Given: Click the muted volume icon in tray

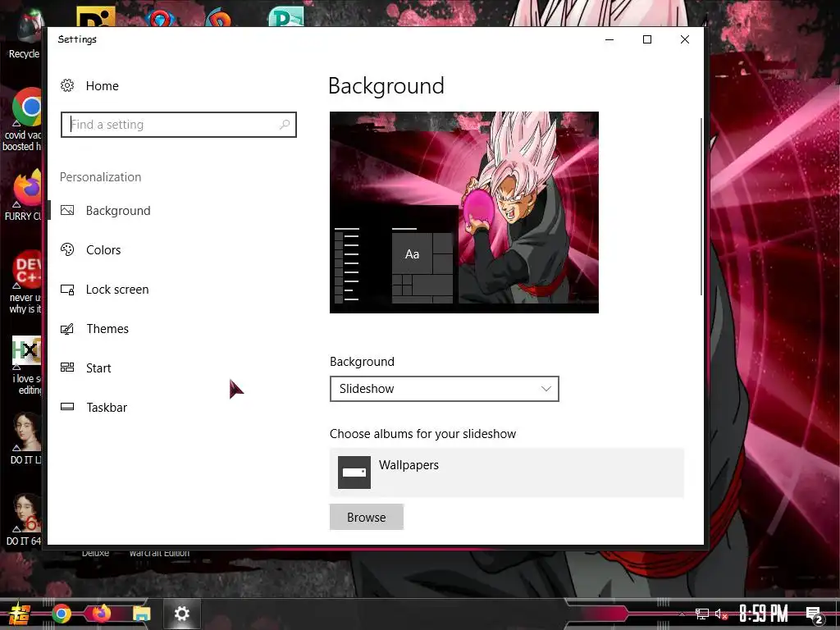Looking at the screenshot, I should click(720, 614).
